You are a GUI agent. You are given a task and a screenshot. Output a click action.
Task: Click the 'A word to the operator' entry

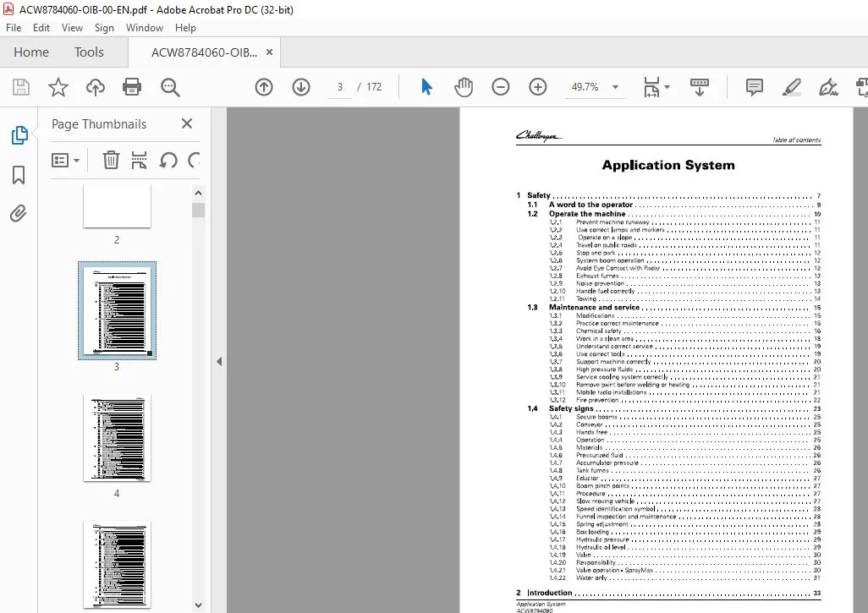pos(673,205)
